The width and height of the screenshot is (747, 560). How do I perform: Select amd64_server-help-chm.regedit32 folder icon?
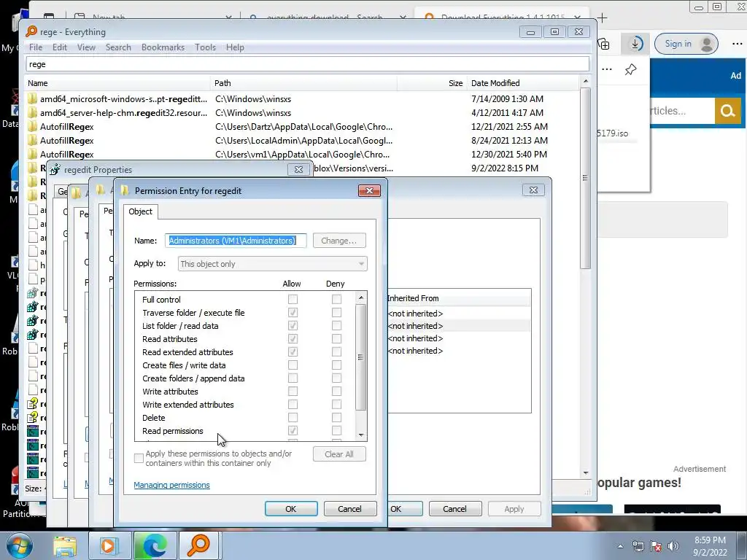click(32, 113)
